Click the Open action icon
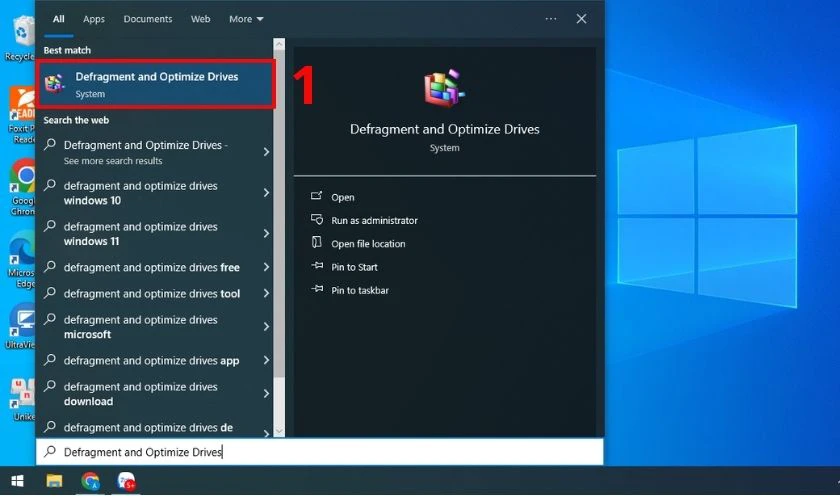 (317, 196)
